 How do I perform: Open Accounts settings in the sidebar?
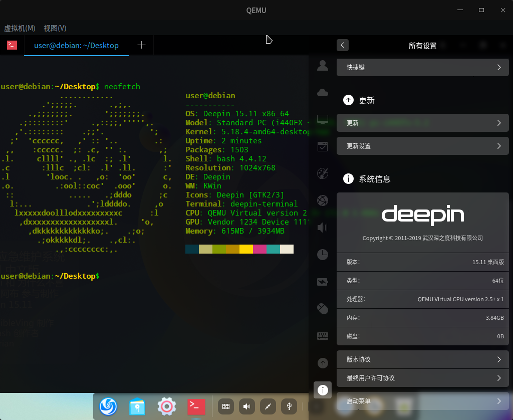pos(323,65)
